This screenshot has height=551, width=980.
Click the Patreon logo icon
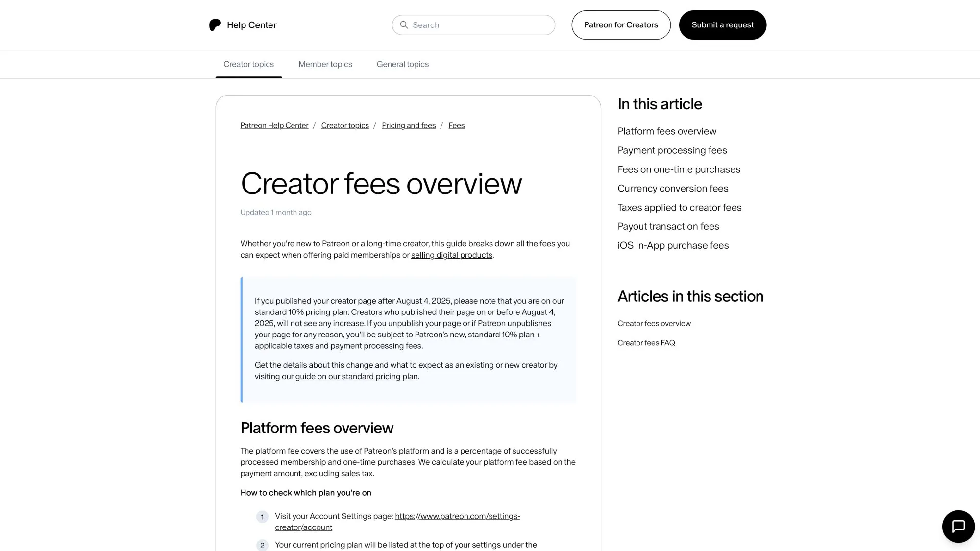click(x=214, y=25)
